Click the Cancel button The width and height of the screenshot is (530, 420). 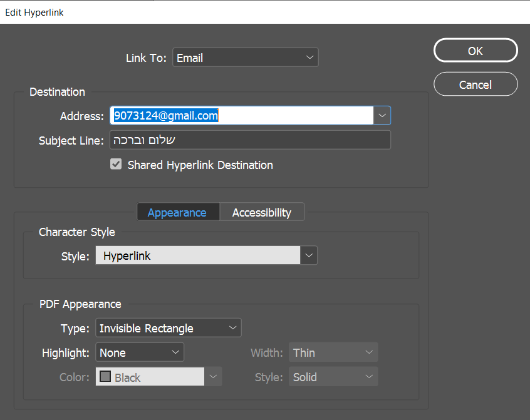point(475,85)
